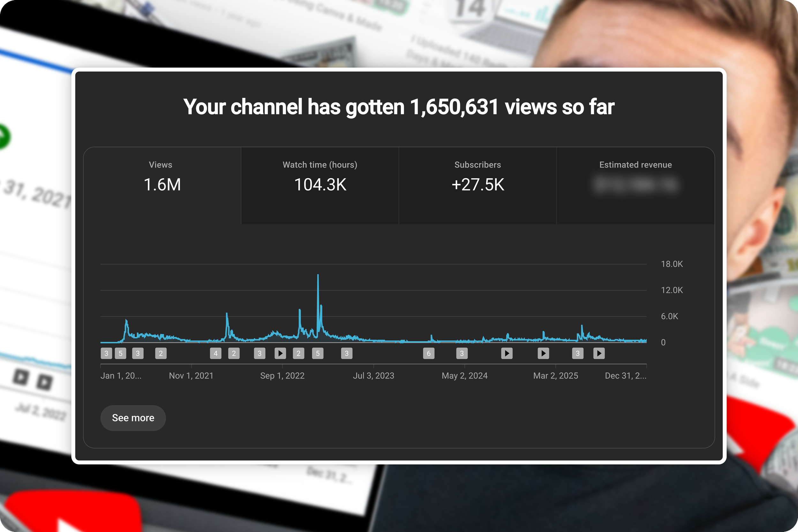
Task: Click the rightmost play-icon video marker
Action: [599, 354]
